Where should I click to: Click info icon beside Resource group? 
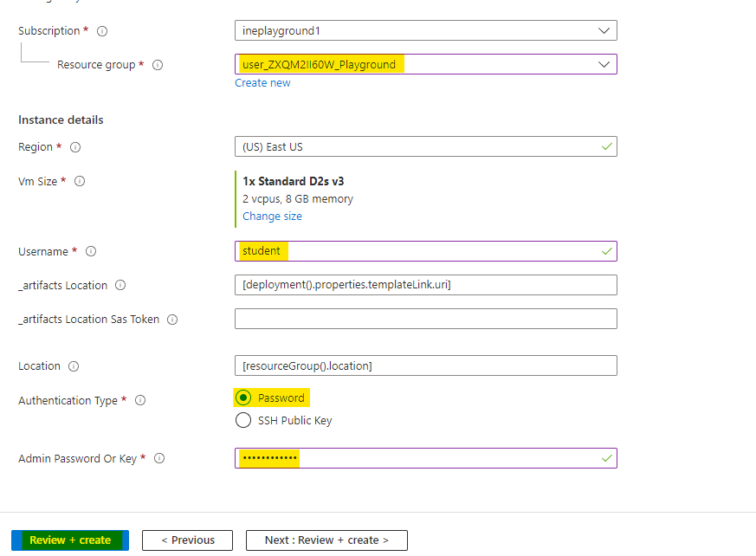tap(158, 65)
